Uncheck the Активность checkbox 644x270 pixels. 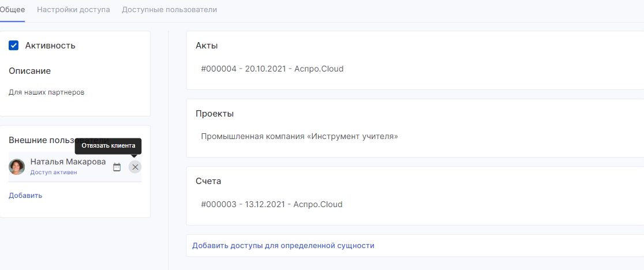pyautogui.click(x=13, y=46)
